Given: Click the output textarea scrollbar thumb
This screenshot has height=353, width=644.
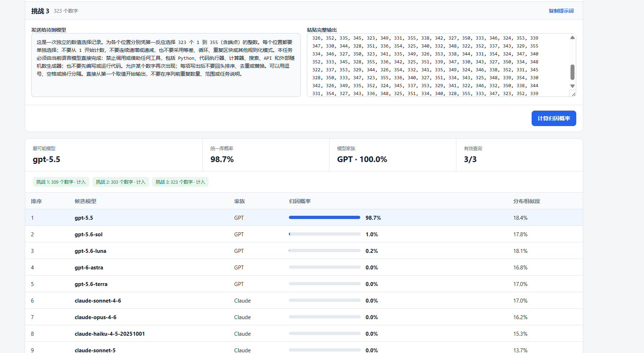Looking at the screenshot, I should [572, 72].
